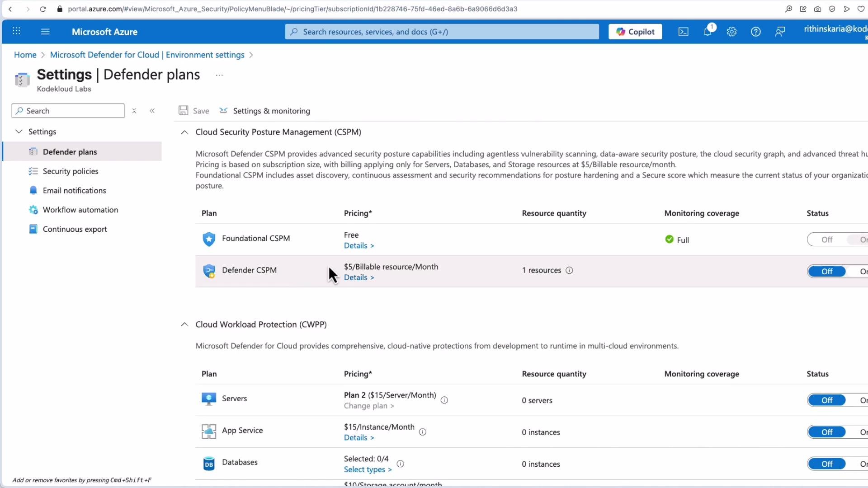Screen dimensions: 868x488
Task: Click the browser address bar URL
Action: pos(292,9)
